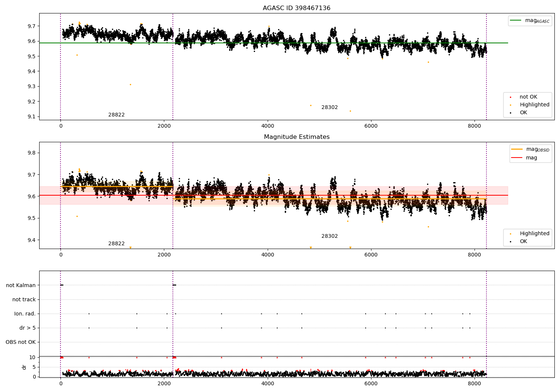Click orange mag OBSID line sample in legend

click(x=517, y=149)
